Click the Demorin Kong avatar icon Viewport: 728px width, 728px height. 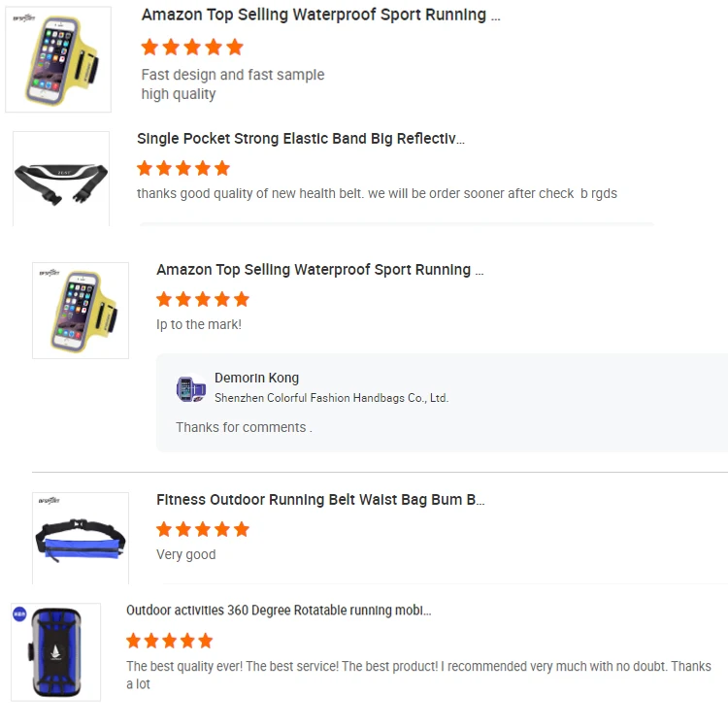(191, 388)
